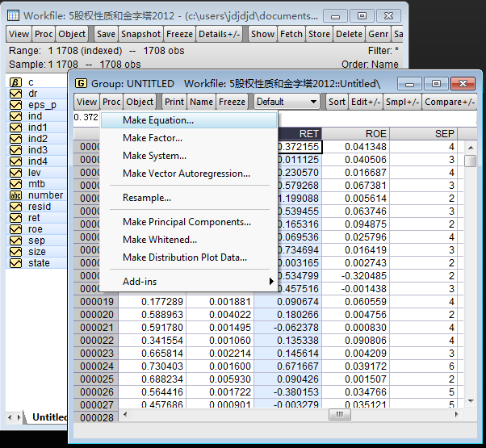This screenshot has width=486, height=448.
Task: Click the series icon next to roe
Action: [15, 229]
